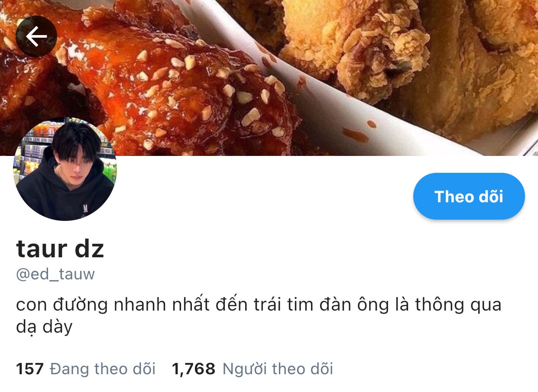Click the 1,768 followers count

194,369
